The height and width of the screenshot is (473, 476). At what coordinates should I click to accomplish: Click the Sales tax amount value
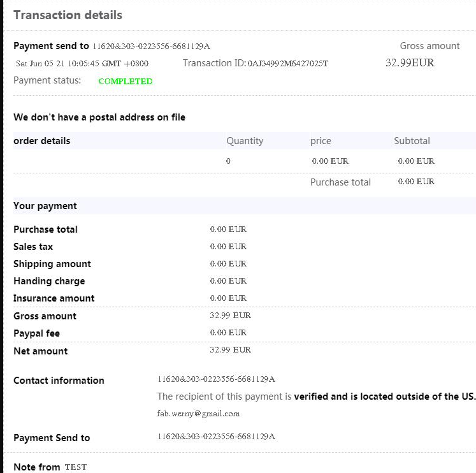point(228,247)
